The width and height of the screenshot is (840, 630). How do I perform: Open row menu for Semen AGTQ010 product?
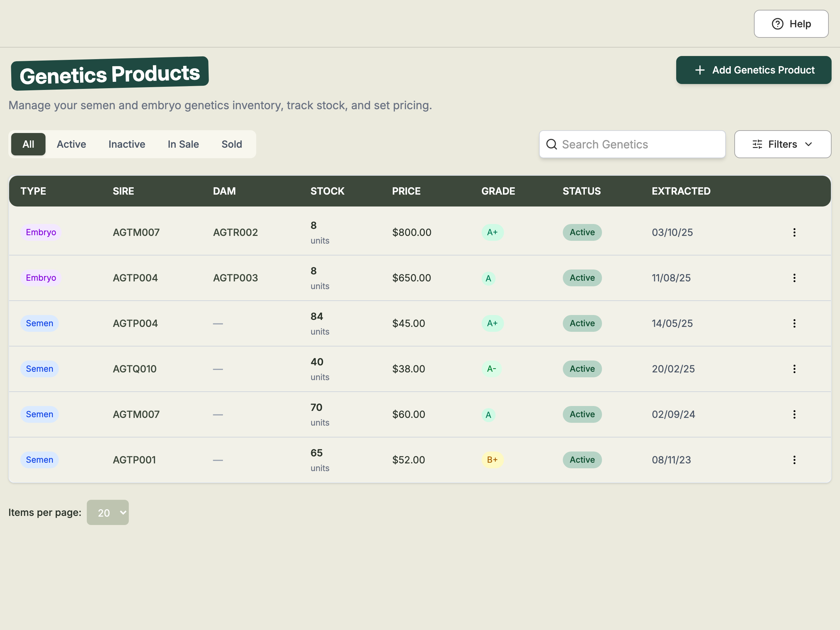point(794,369)
